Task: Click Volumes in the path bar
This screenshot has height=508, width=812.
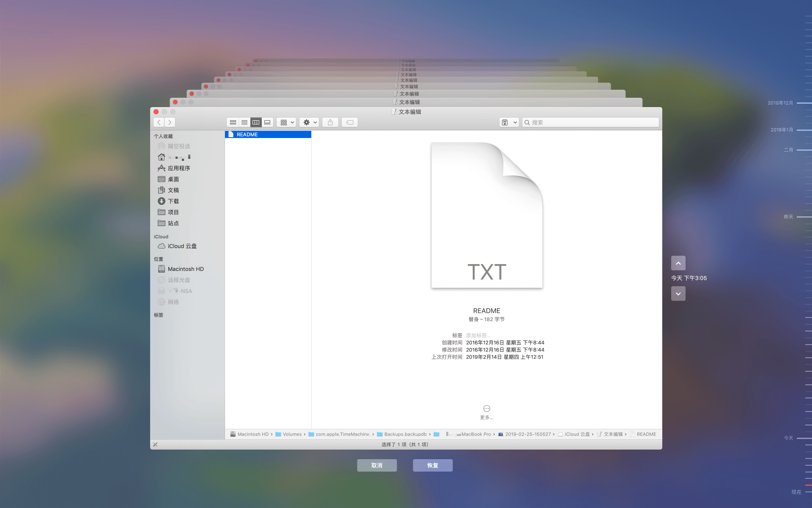Action: tap(288, 434)
